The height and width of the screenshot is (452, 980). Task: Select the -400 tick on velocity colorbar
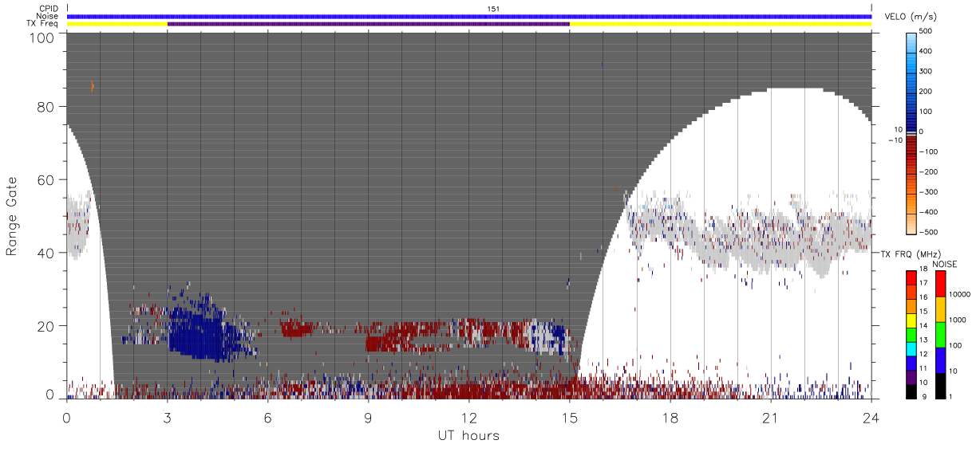click(x=928, y=212)
